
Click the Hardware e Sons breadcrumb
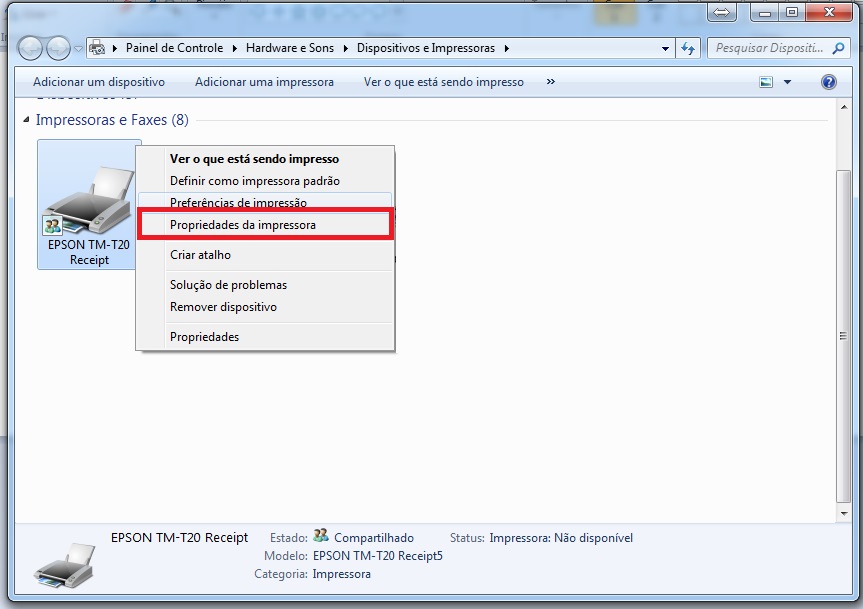[x=290, y=48]
